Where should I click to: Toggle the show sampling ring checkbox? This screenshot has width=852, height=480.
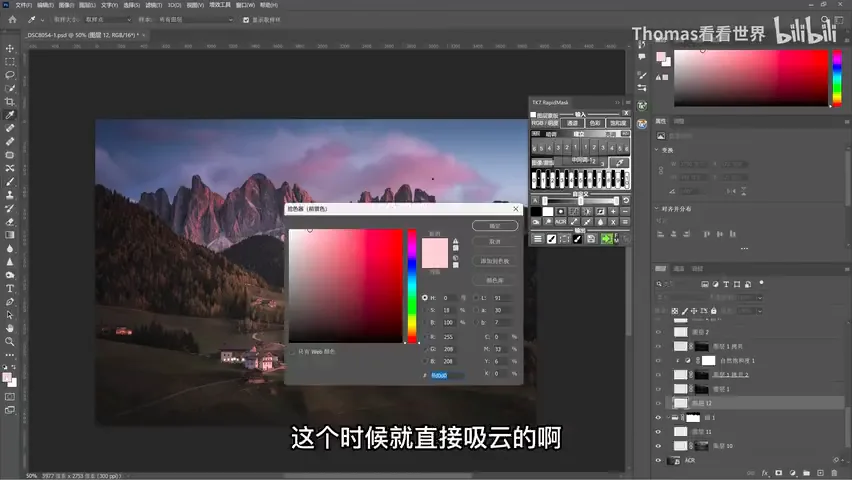tap(246, 20)
